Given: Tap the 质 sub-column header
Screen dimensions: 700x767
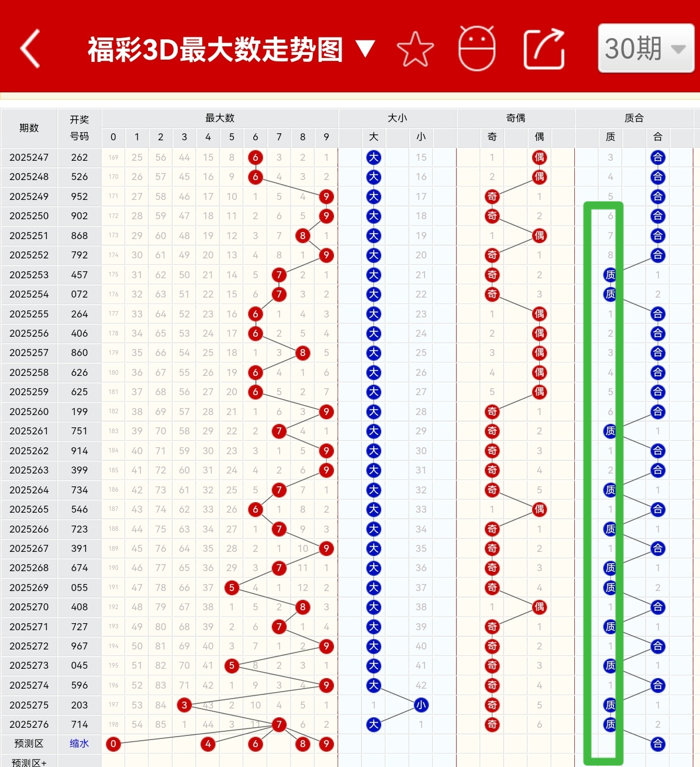Looking at the screenshot, I should pyautogui.click(x=611, y=137).
